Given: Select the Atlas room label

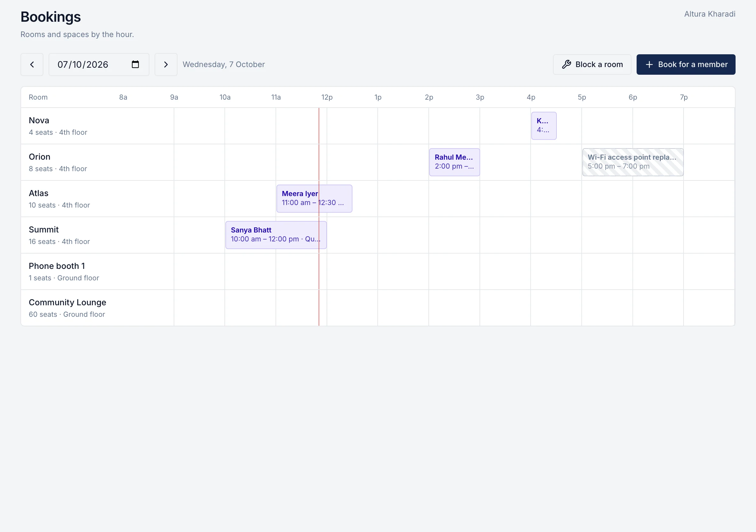Looking at the screenshot, I should tap(39, 194).
